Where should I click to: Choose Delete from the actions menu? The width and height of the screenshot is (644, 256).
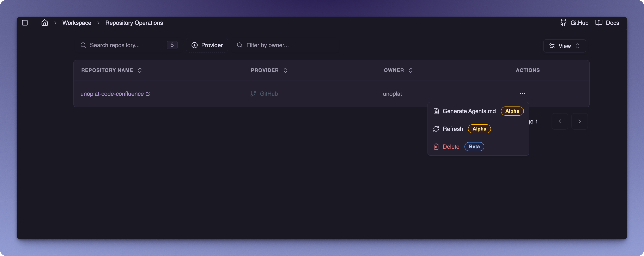(451, 147)
